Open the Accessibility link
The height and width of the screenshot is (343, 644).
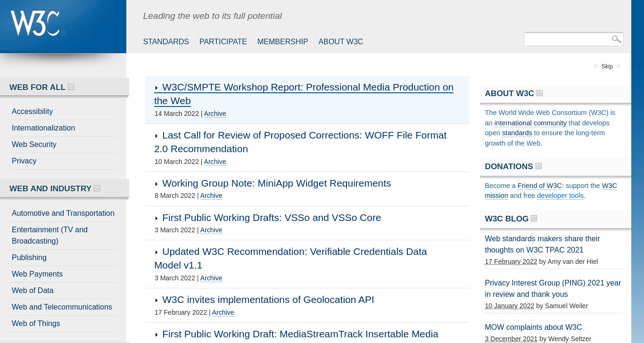point(32,111)
